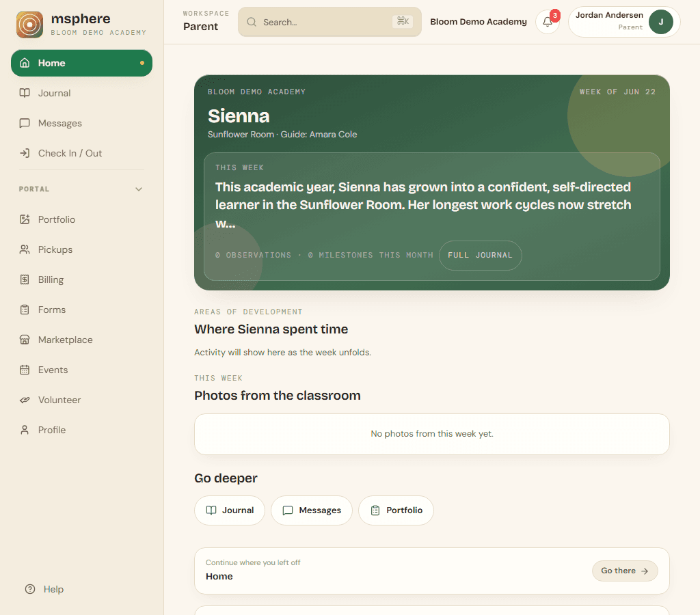Open Pickups in the sidebar
This screenshot has width=700, height=615.
tap(82, 249)
